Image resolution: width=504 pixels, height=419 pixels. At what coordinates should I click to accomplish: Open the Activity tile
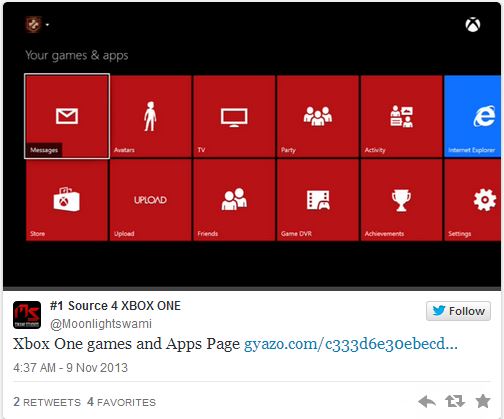[x=401, y=116]
